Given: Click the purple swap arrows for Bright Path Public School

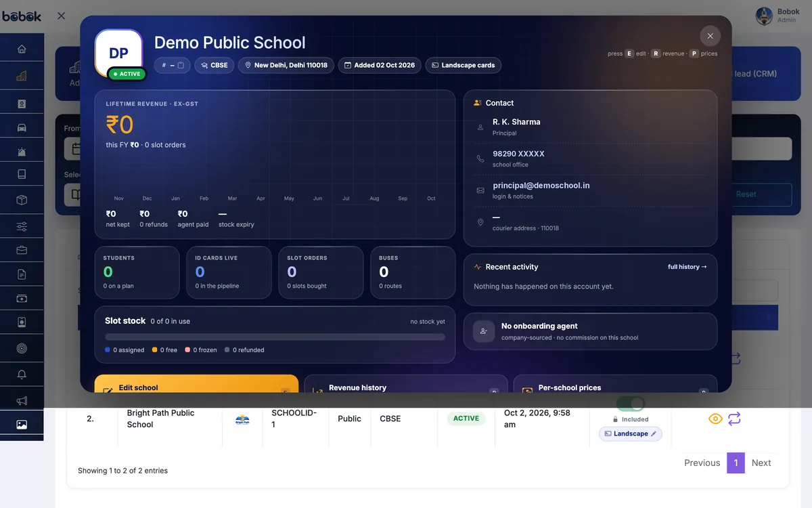Looking at the screenshot, I should 734,419.
